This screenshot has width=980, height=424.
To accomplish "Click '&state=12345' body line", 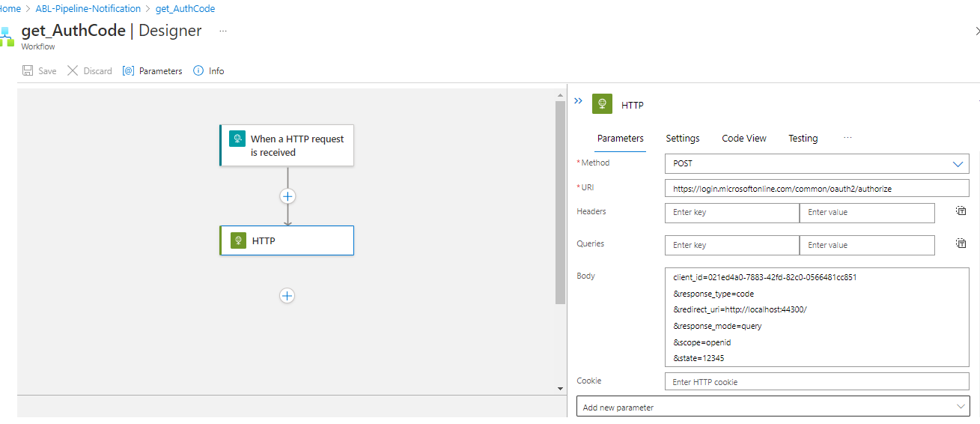I will point(699,358).
